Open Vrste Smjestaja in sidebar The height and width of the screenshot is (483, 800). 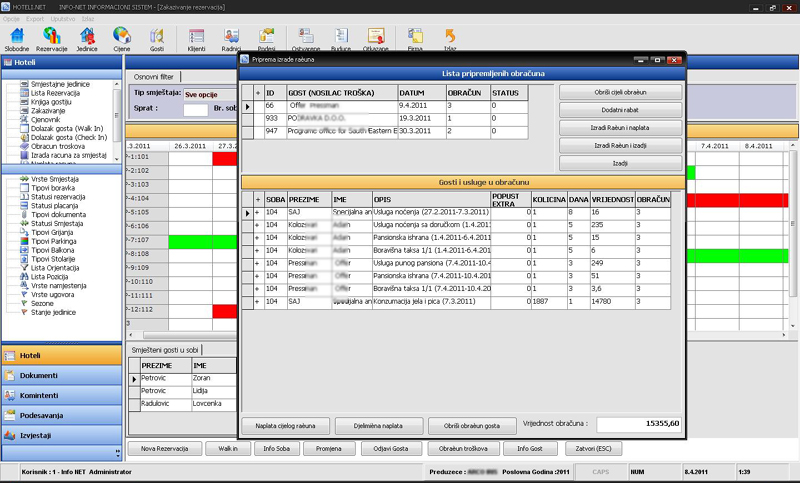[x=55, y=179]
